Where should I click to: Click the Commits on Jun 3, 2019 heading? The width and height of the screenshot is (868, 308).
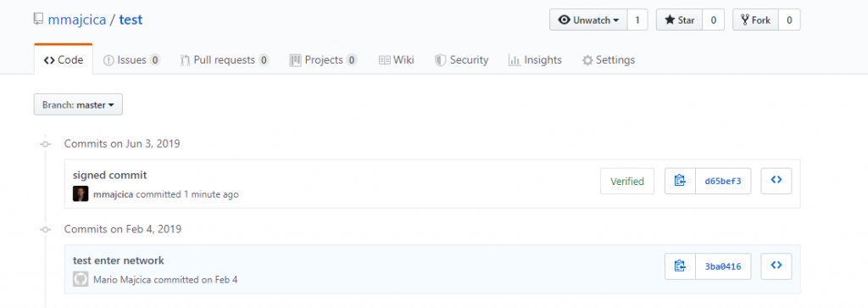(122, 143)
